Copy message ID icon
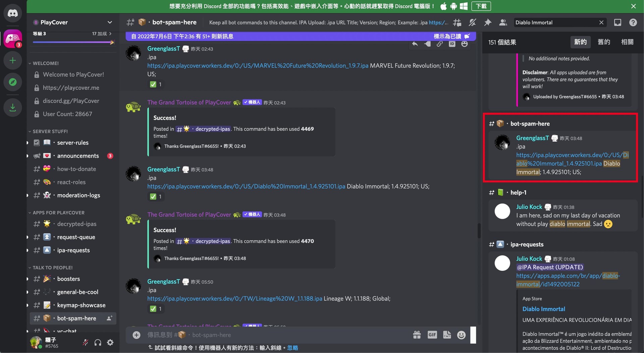The width and height of the screenshot is (644, 353). [x=452, y=44]
